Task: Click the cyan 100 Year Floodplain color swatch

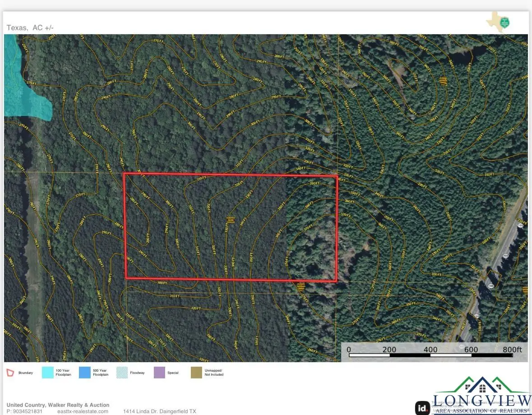Action: point(47,373)
